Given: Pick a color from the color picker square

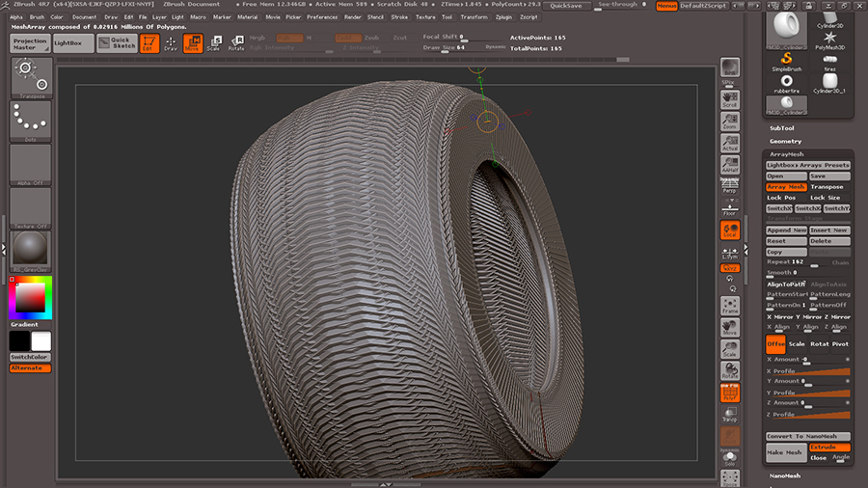Looking at the screenshot, I should click(31, 297).
